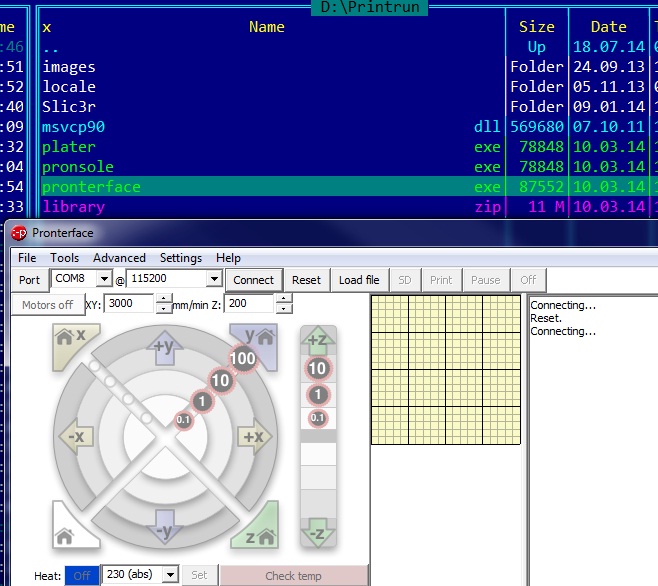Select the 1 step on XY jog dial
The width and height of the screenshot is (658, 586).
[x=202, y=401]
